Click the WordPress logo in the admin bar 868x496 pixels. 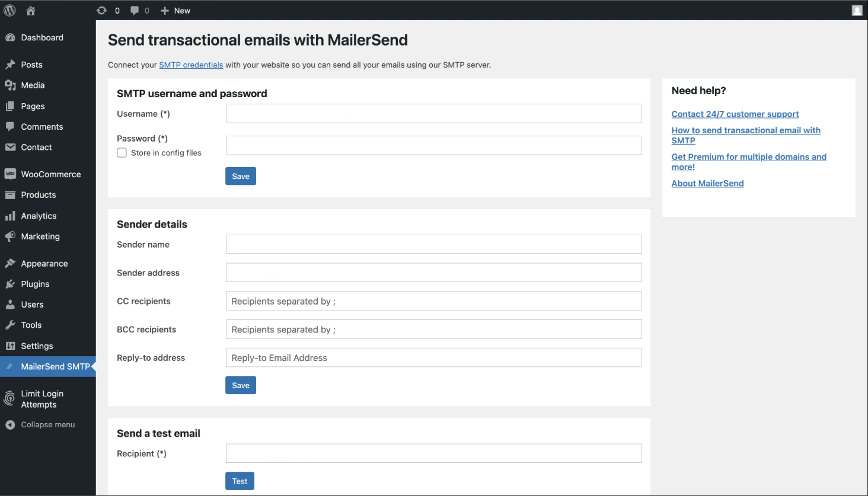click(9, 10)
